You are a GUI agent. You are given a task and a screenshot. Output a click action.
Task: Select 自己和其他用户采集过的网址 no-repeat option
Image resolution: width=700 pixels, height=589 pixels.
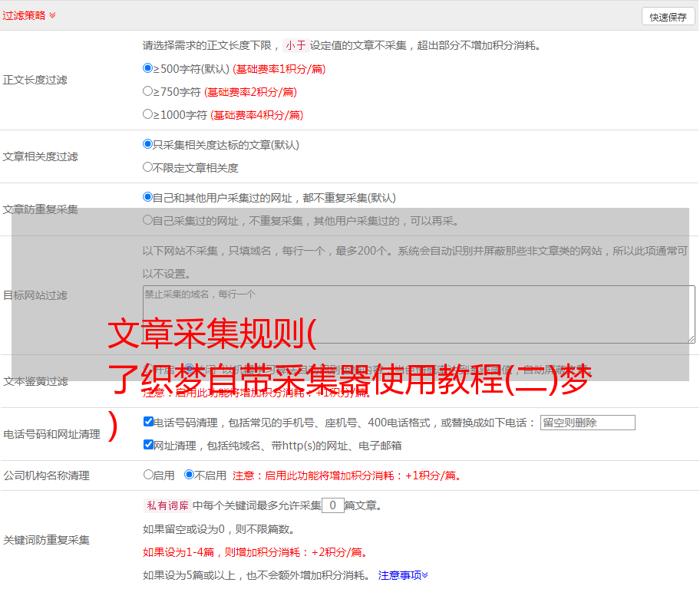pos(148,196)
